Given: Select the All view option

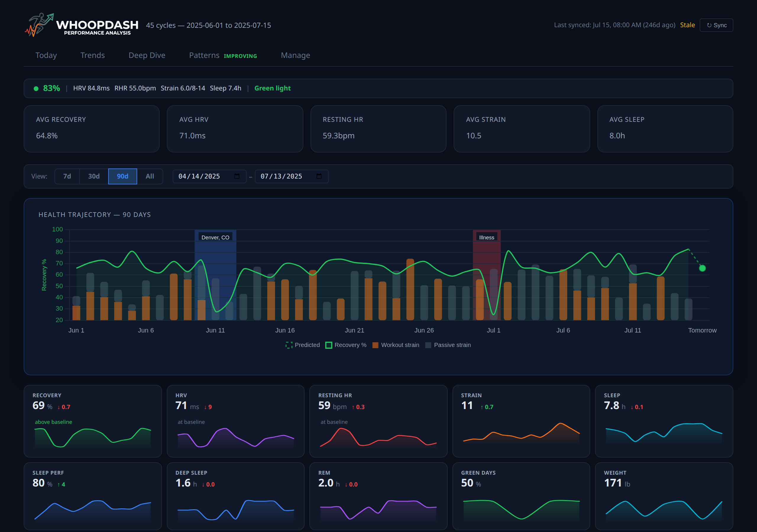Looking at the screenshot, I should (x=150, y=176).
